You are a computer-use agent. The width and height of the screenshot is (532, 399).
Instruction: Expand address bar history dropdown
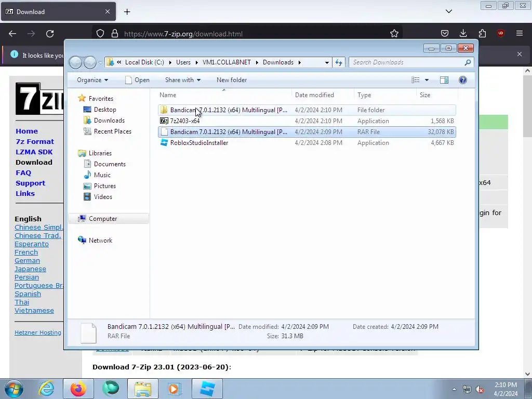point(327,62)
